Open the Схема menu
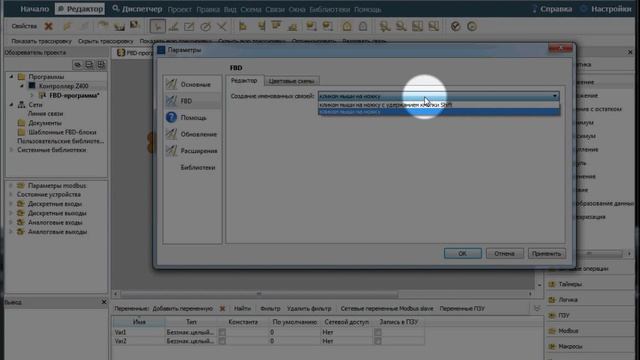 click(251, 9)
